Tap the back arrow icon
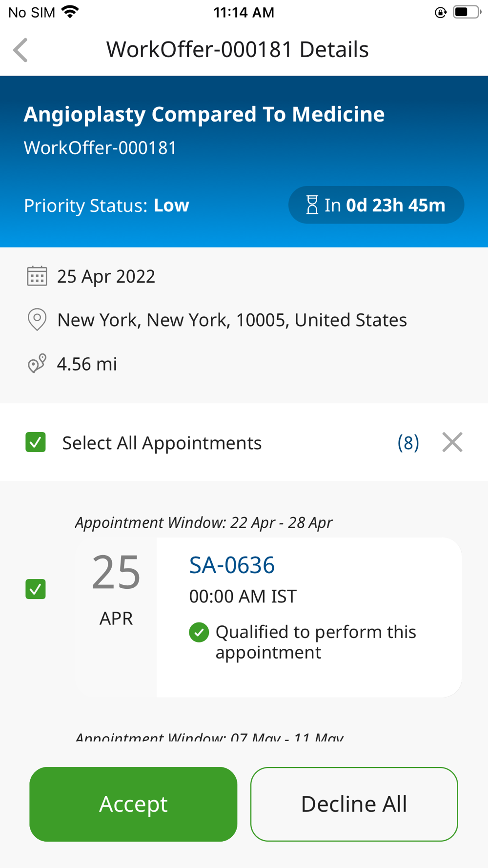Image resolution: width=488 pixels, height=868 pixels. [20, 50]
